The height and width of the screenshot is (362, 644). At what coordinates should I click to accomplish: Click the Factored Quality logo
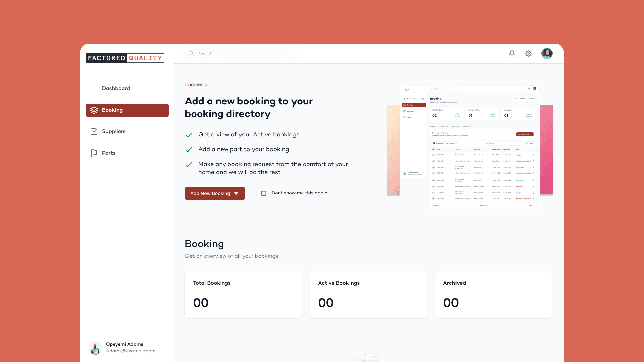point(125,58)
